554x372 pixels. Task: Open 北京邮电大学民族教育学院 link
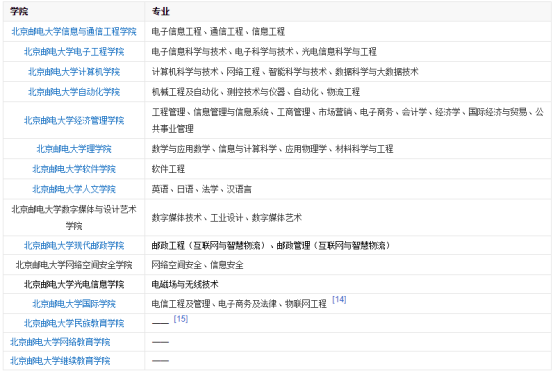point(74,323)
